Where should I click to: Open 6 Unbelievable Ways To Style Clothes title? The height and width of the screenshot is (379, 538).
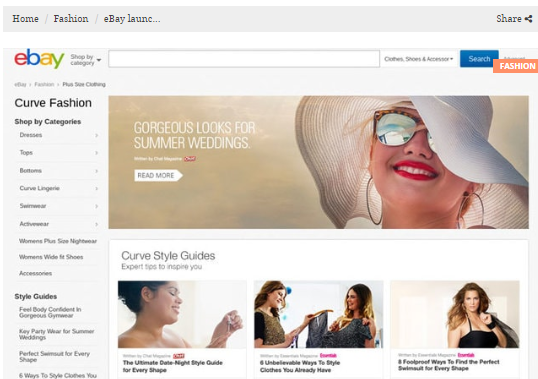pyautogui.click(x=300, y=366)
